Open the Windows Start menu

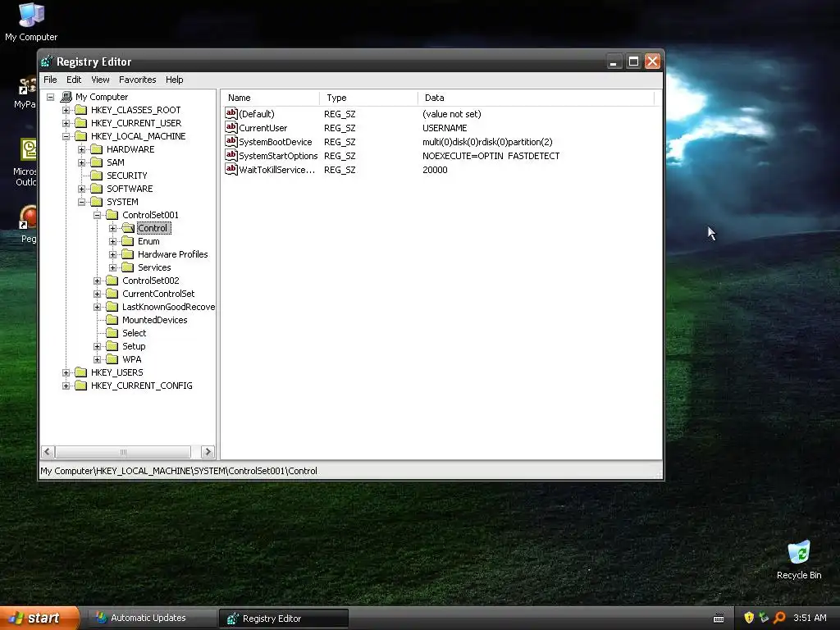39,619
